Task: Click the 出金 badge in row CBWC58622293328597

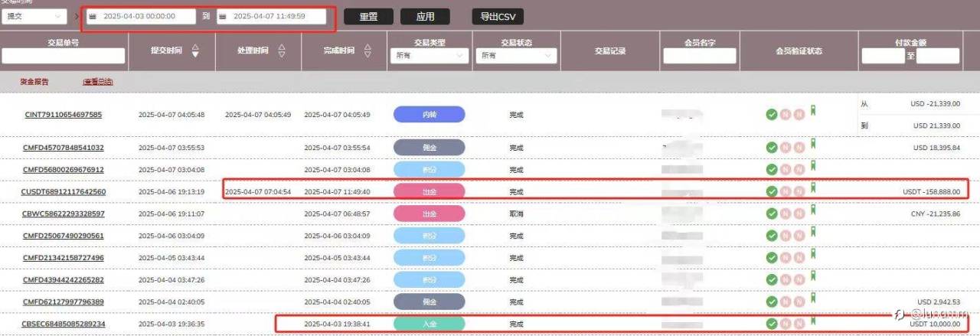Action: click(x=429, y=214)
